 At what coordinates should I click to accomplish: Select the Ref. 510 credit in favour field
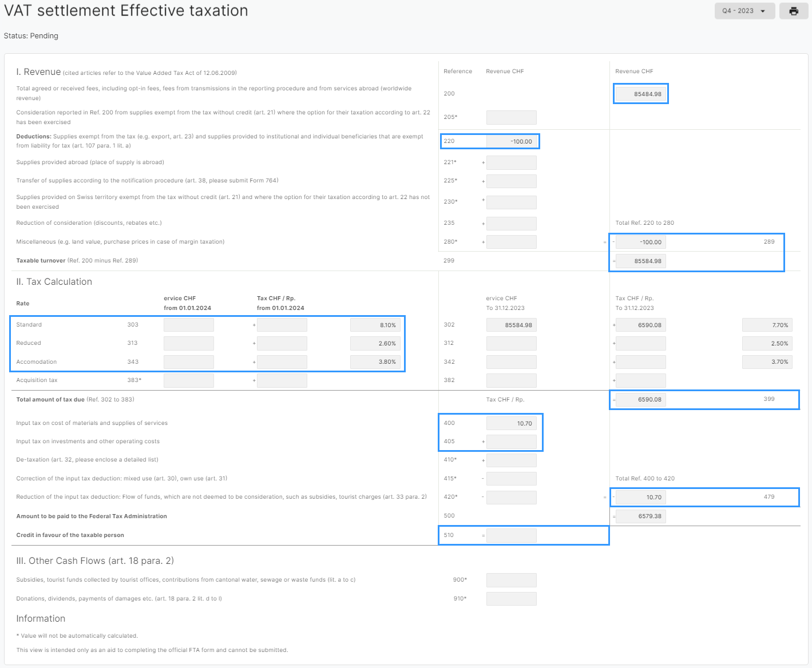click(511, 535)
